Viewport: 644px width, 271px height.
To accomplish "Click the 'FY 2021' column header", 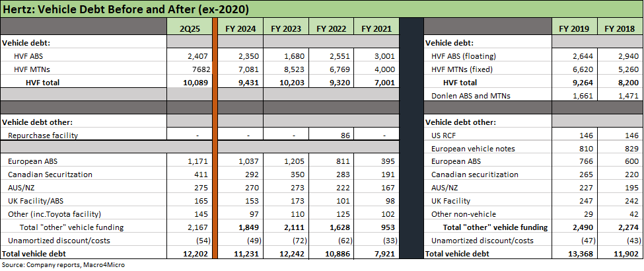I will (x=376, y=29).
